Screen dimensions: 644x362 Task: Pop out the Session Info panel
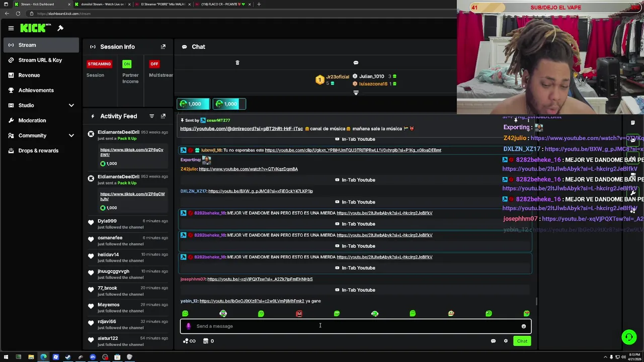coord(163,47)
